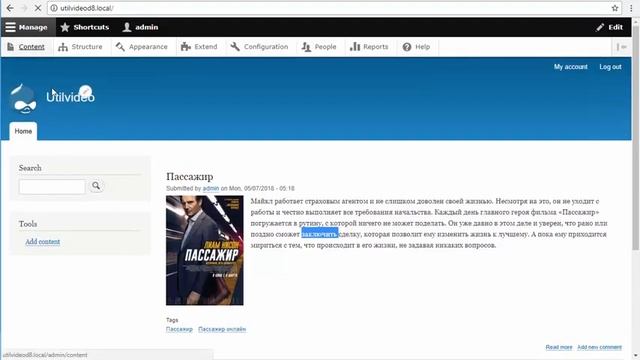Open the Content admin menu
Image resolution: width=640 pixels, height=360 pixels.
click(26, 47)
